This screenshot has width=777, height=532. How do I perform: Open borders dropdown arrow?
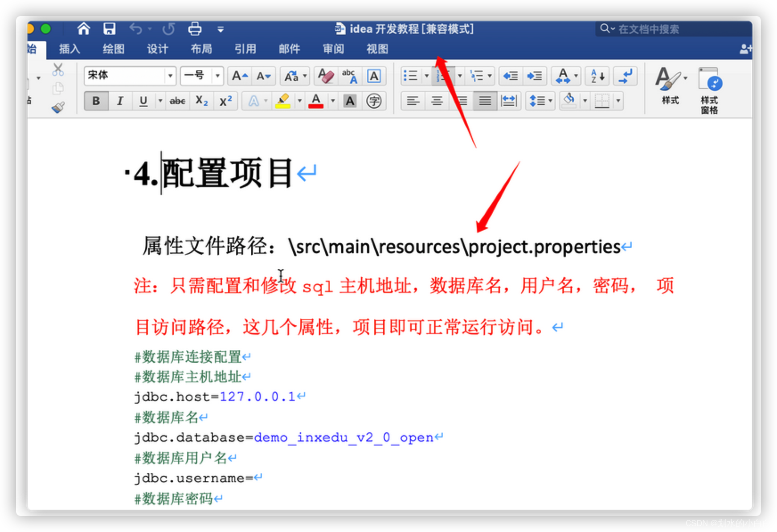(618, 101)
